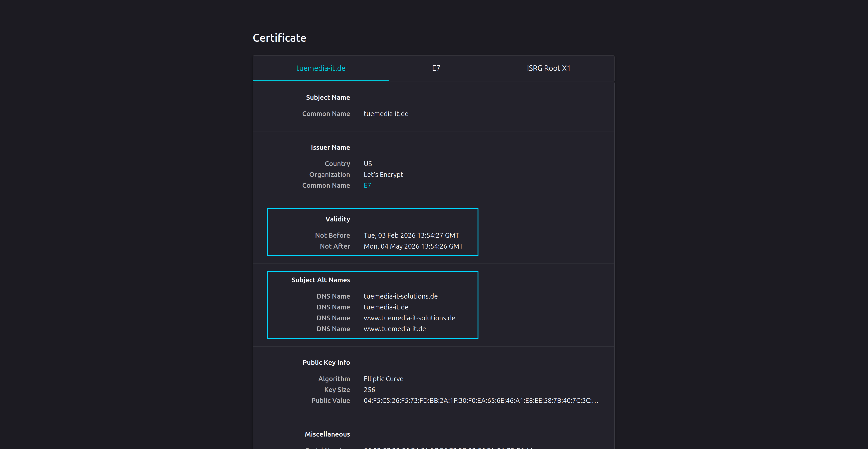Select the Organization label under Issuer Name

[x=330, y=174]
